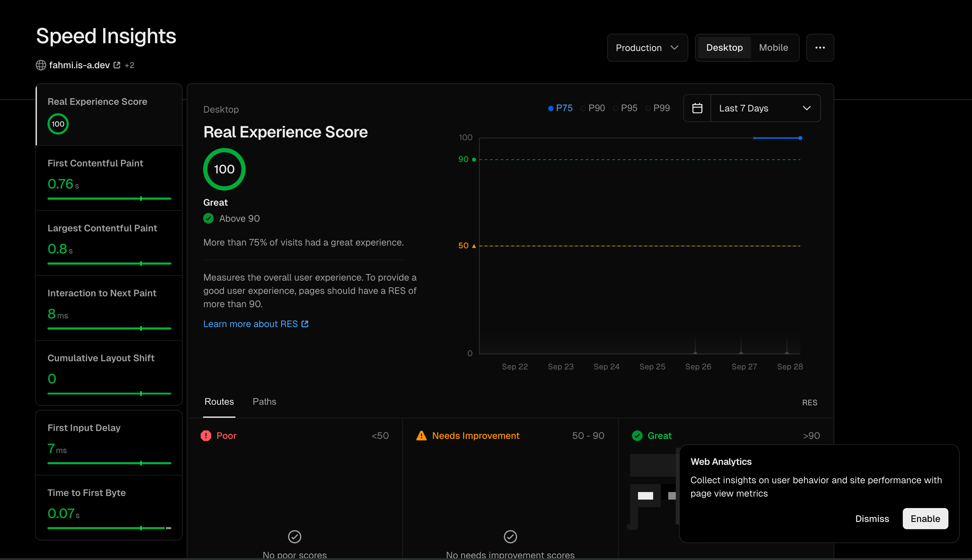Open the calendar date picker icon
The image size is (972, 560).
click(x=697, y=108)
